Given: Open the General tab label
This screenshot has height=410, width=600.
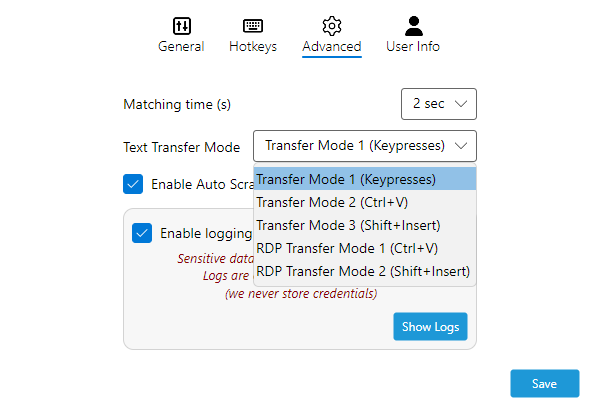Looking at the screenshot, I should click(x=181, y=46).
